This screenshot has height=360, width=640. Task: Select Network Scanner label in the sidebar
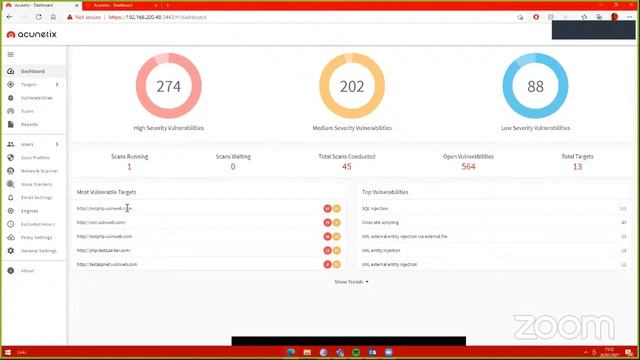pos(39,171)
